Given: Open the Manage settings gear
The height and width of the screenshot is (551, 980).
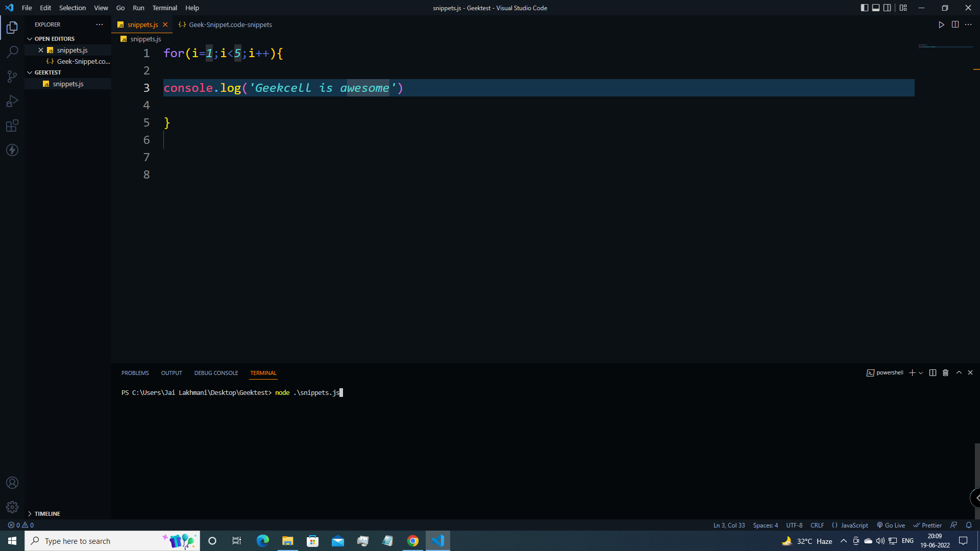Looking at the screenshot, I should click(x=12, y=507).
